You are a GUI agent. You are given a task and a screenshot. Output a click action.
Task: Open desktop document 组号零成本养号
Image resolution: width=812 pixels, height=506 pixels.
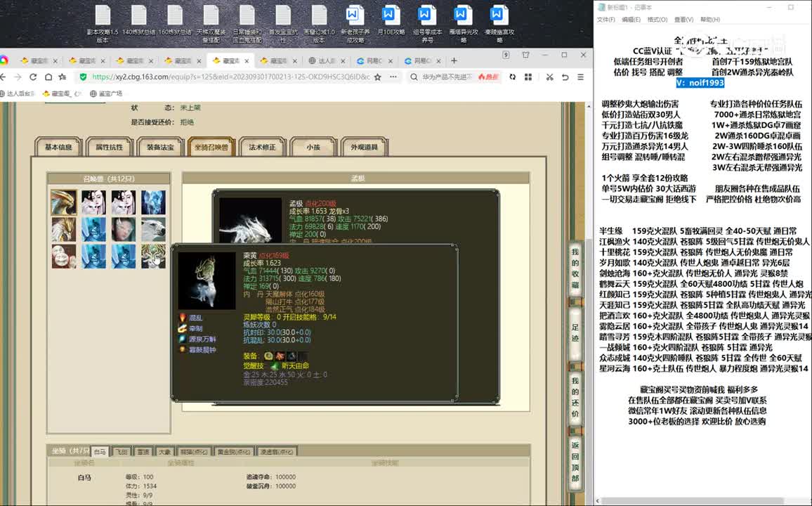coord(427,24)
